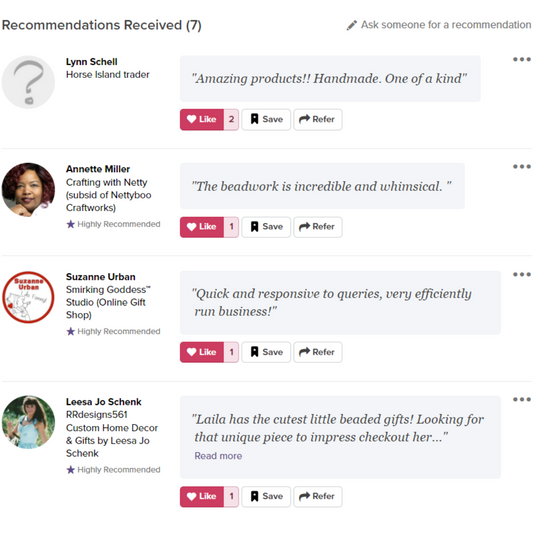Click Read more on Leesa's quote

218,456
